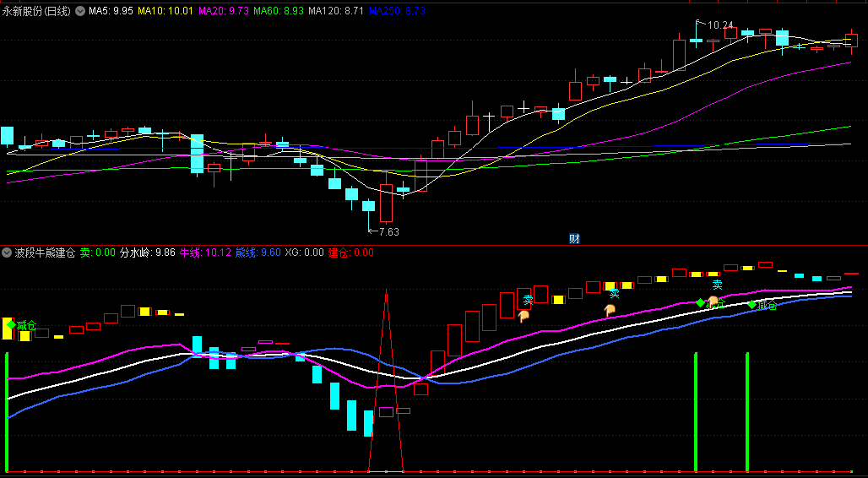Collapse the 波段牛熊建仓 indicator panel arrow
This screenshot has height=478, width=868.
pyautogui.click(x=7, y=253)
